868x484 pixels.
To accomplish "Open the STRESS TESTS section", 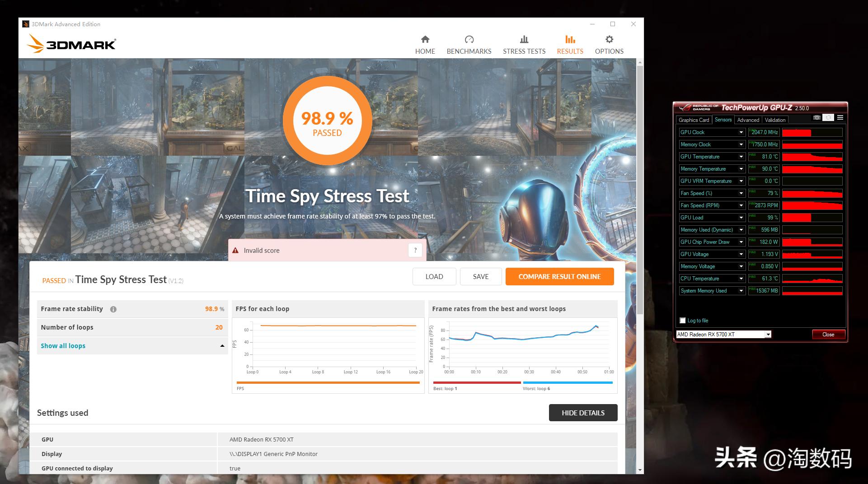I will tap(524, 45).
